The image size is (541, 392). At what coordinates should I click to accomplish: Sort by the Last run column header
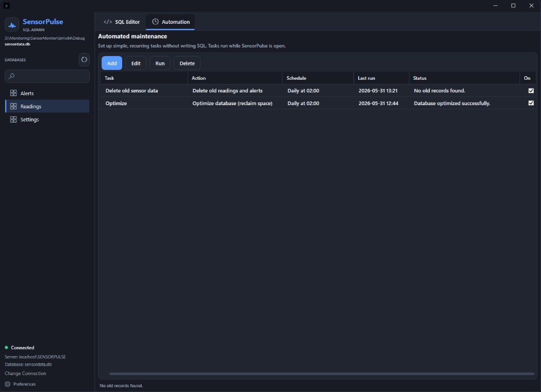coord(381,78)
